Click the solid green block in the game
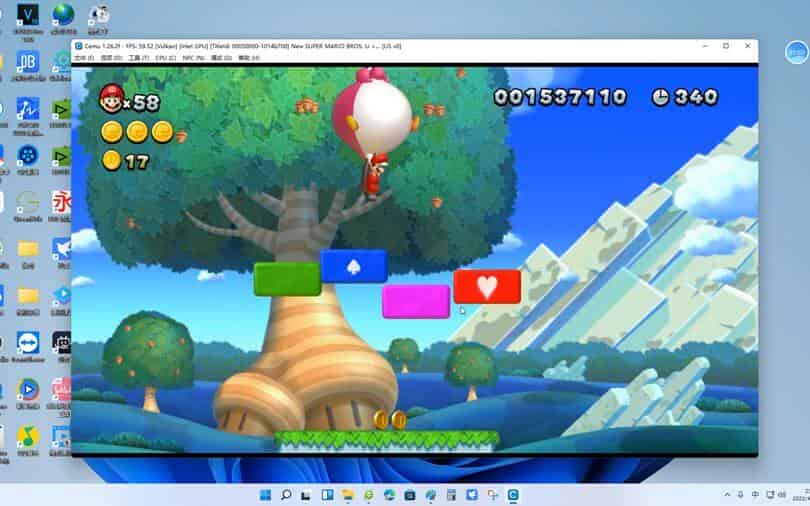The width and height of the screenshot is (810, 506). point(287,279)
